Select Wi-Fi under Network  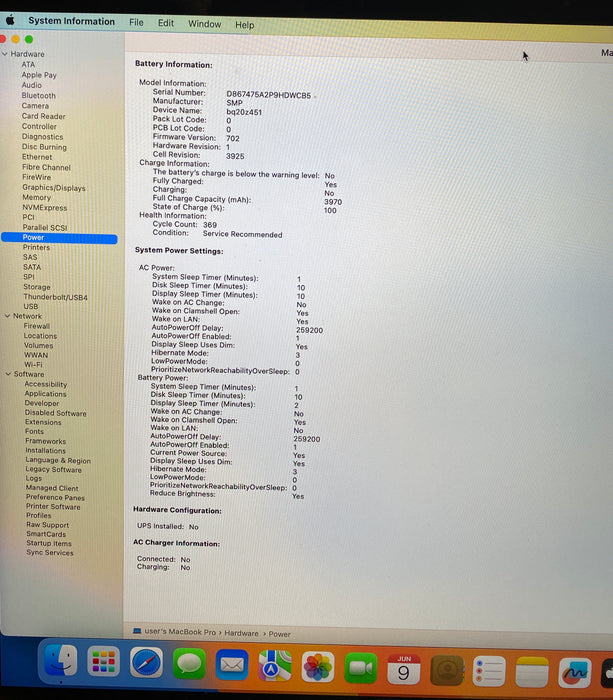click(33, 365)
